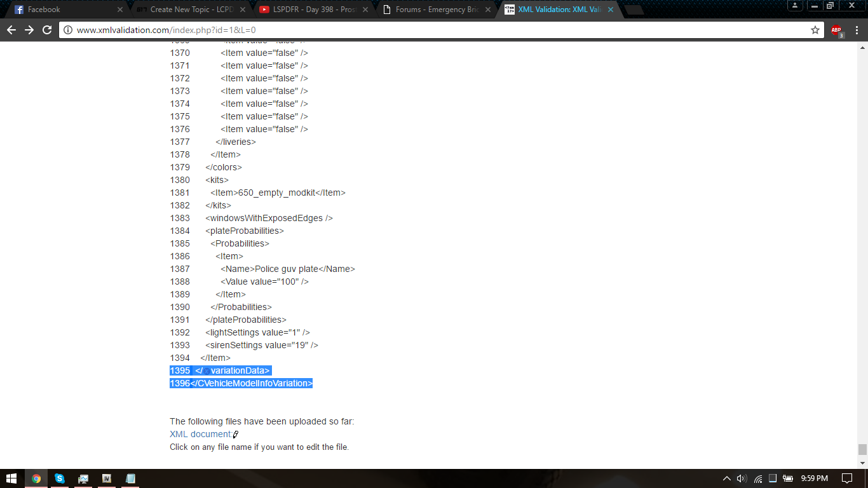The height and width of the screenshot is (488, 868).
Task: Check the battery status icon
Action: point(788,478)
